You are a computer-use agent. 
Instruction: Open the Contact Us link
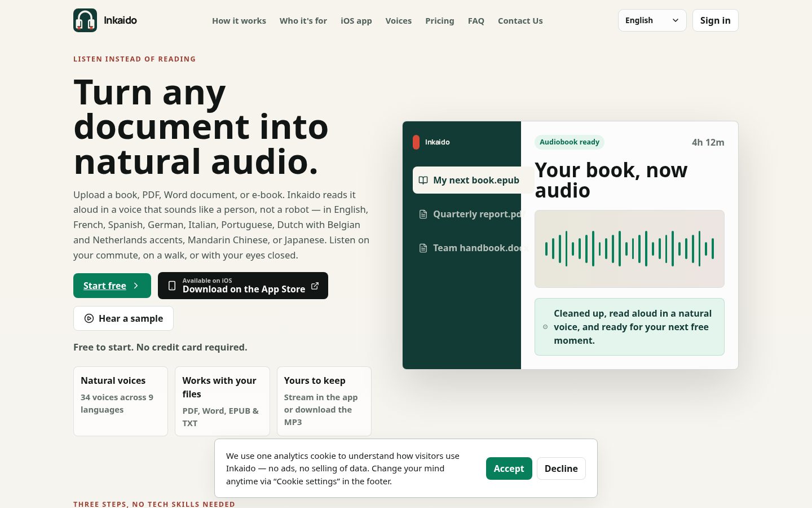click(520, 21)
